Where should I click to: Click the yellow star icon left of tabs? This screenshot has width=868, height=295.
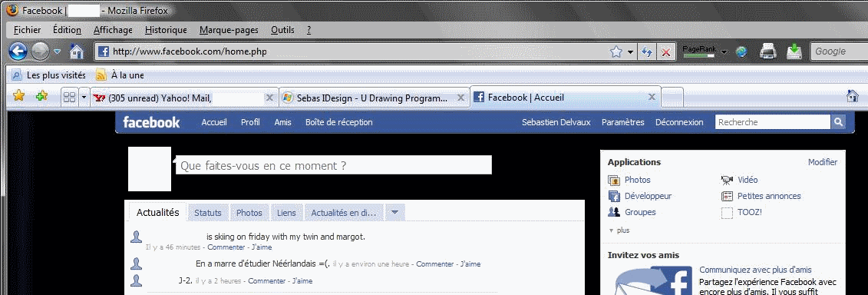point(19,97)
